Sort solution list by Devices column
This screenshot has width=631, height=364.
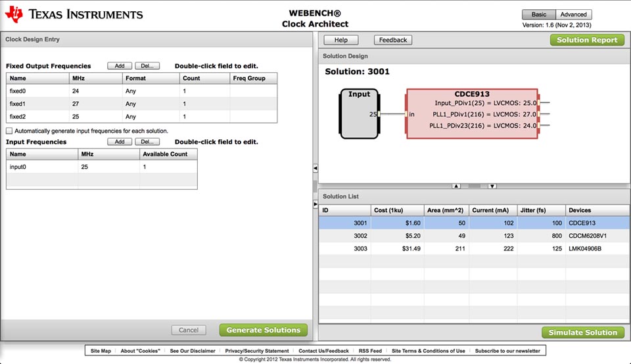597,210
